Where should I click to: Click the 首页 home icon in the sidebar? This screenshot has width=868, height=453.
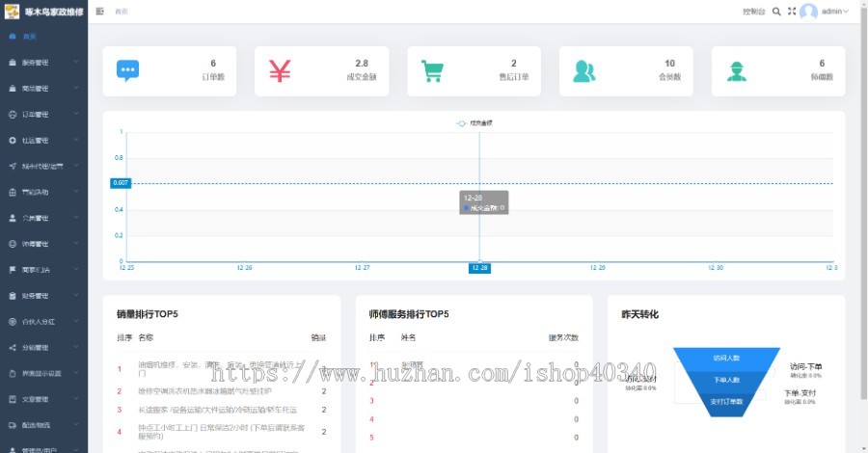(13, 37)
